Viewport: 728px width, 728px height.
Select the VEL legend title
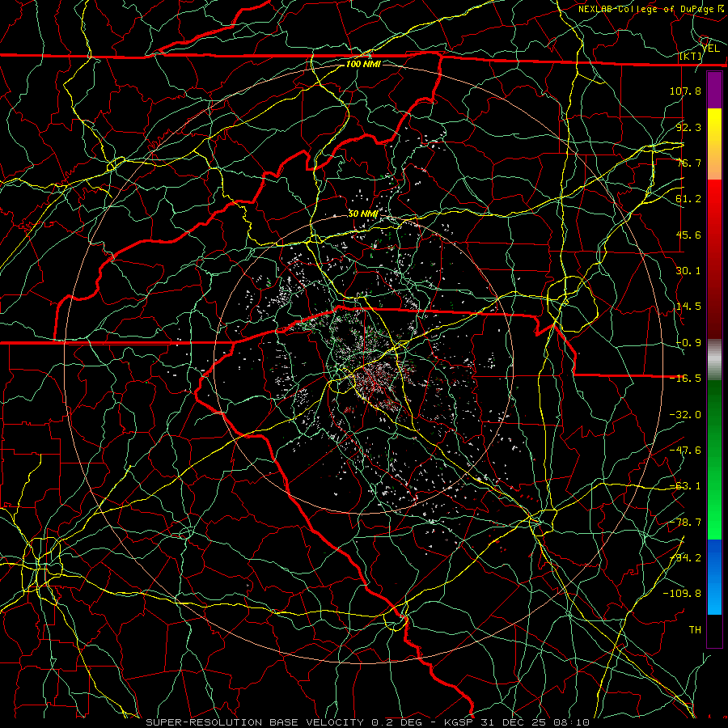[x=710, y=49]
